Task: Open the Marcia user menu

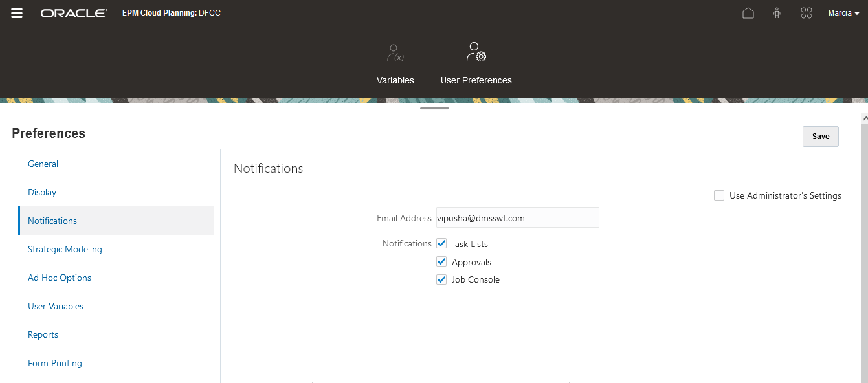Action: tap(844, 13)
